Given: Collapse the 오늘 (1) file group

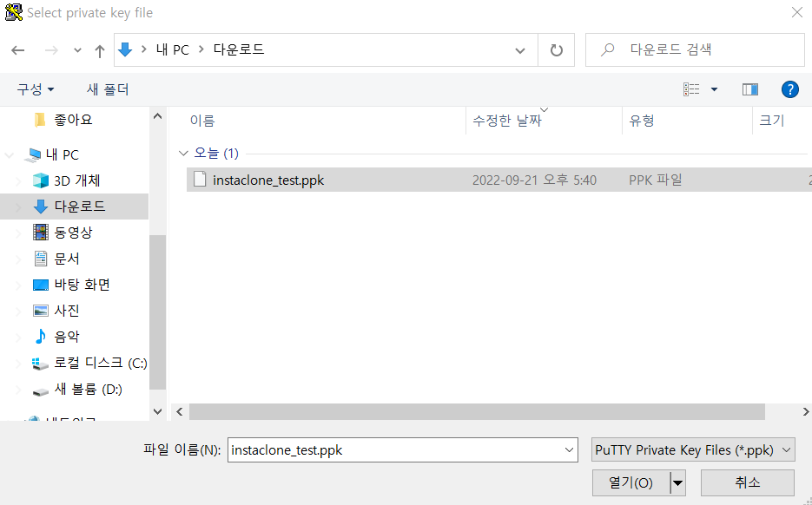Looking at the screenshot, I should coord(183,153).
